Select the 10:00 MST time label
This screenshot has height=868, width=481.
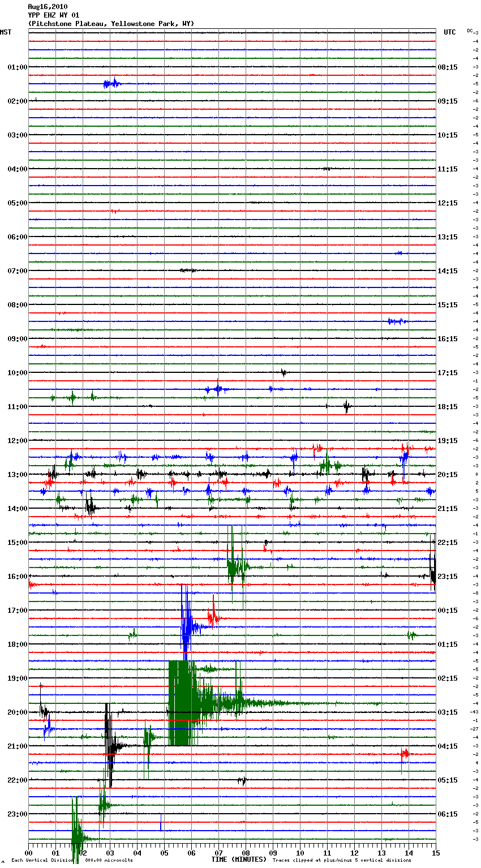(18, 373)
